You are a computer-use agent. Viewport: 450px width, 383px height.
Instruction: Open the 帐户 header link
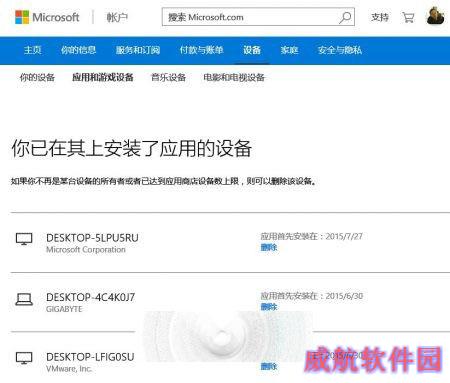tap(117, 17)
